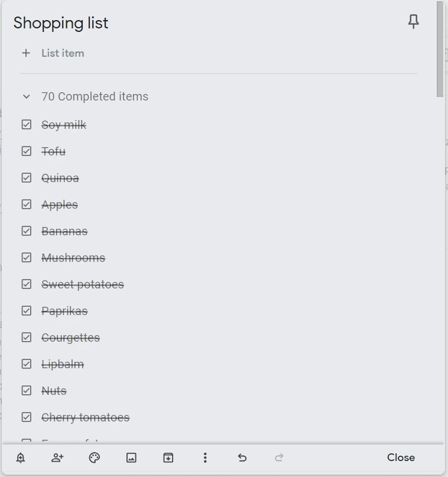Add a collaborator to the note
The width and height of the screenshot is (448, 477).
tap(57, 457)
